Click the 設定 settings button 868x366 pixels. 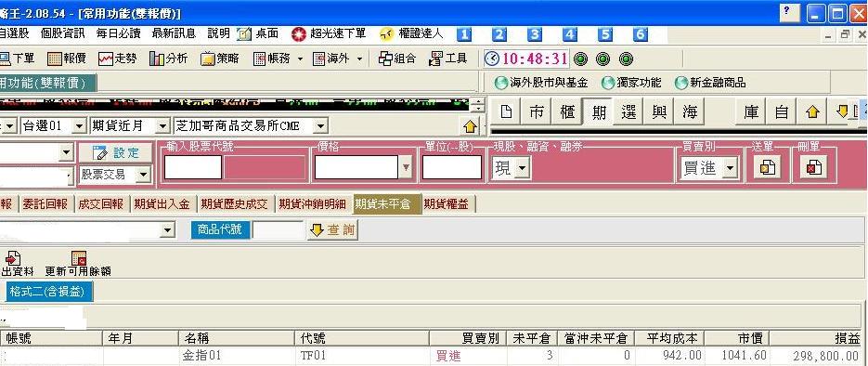[x=115, y=153]
